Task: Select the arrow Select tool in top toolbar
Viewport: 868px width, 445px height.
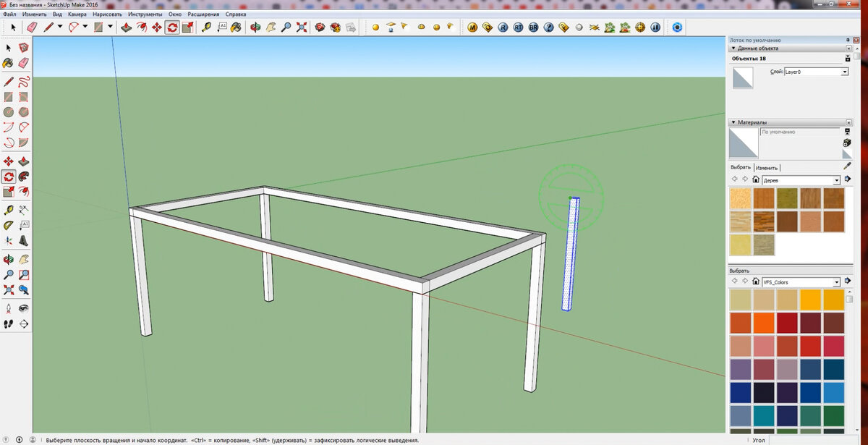Action: pos(13,27)
